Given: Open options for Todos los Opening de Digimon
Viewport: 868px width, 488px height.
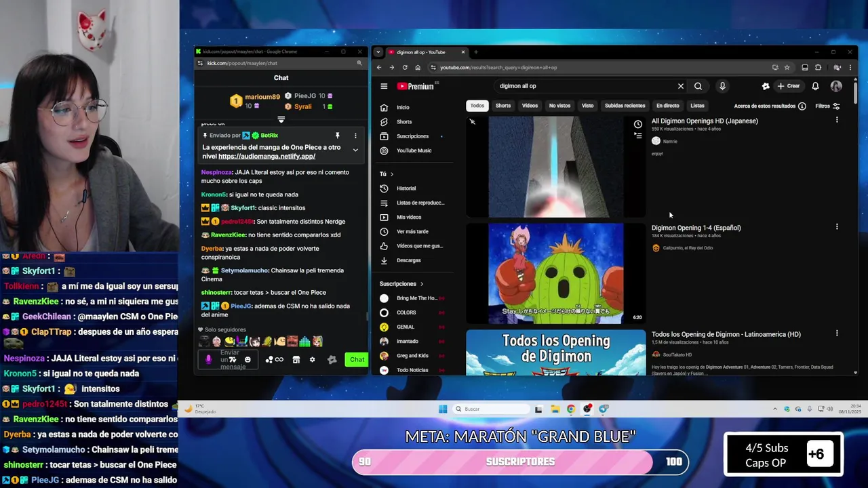Looking at the screenshot, I should tap(837, 333).
